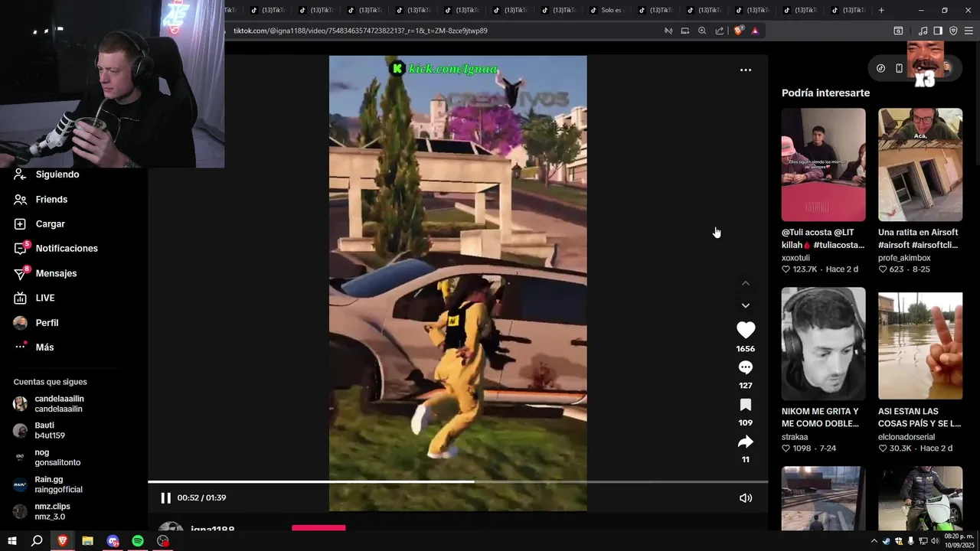Show hidden system tray icons

(x=874, y=541)
